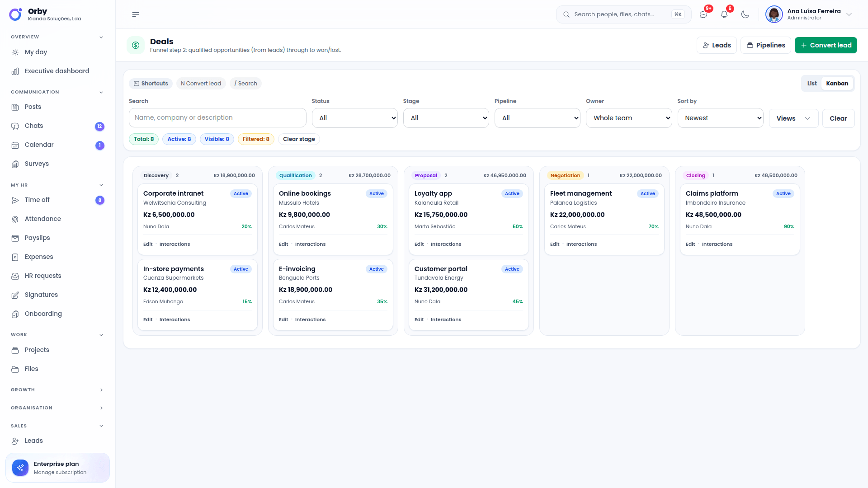Click Shortcuts chip
Viewport: 868px width, 488px height.
(151, 84)
